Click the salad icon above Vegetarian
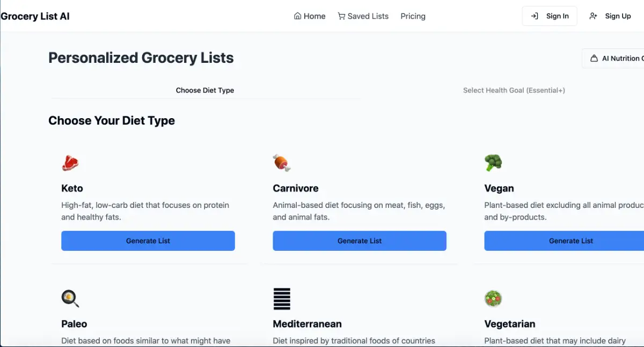Screen dimensions: 644x347 [493, 298]
